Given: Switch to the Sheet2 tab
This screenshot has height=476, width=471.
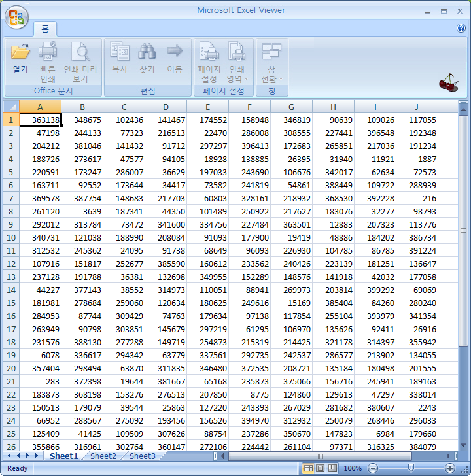Looking at the screenshot, I should (103, 456).
